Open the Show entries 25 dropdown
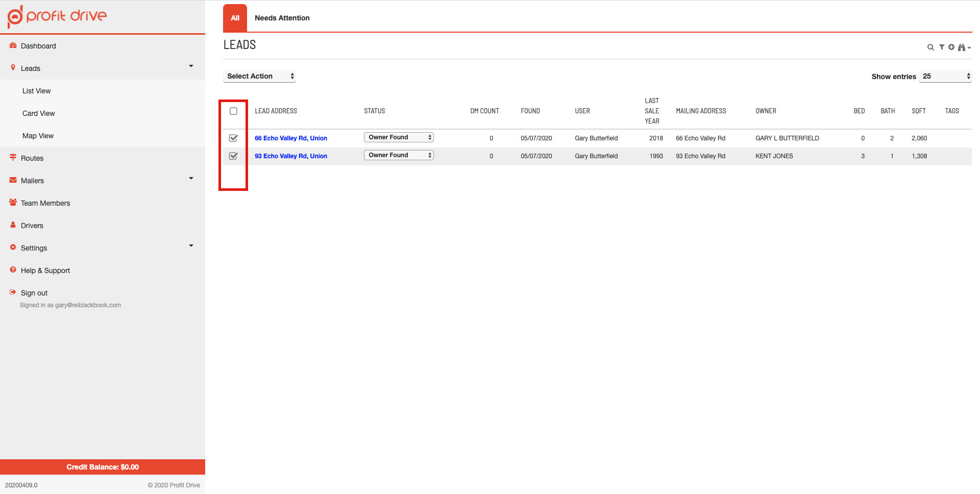Image resolution: width=980 pixels, height=494 pixels. 945,76
